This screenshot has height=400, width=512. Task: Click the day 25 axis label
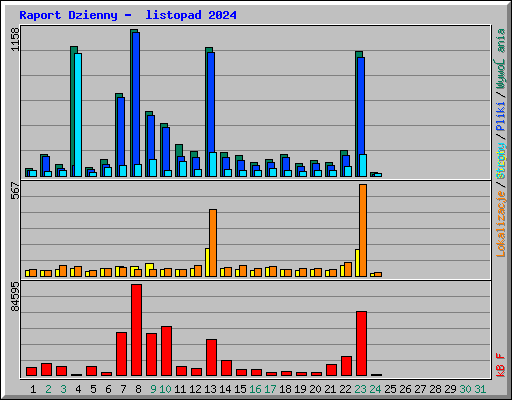coord(390,389)
